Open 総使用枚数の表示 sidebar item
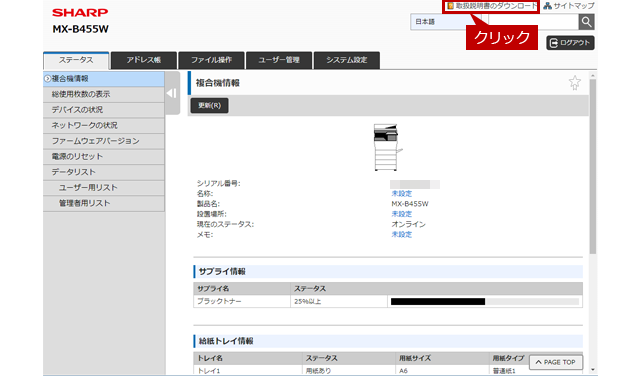640x376 pixels. 104,94
